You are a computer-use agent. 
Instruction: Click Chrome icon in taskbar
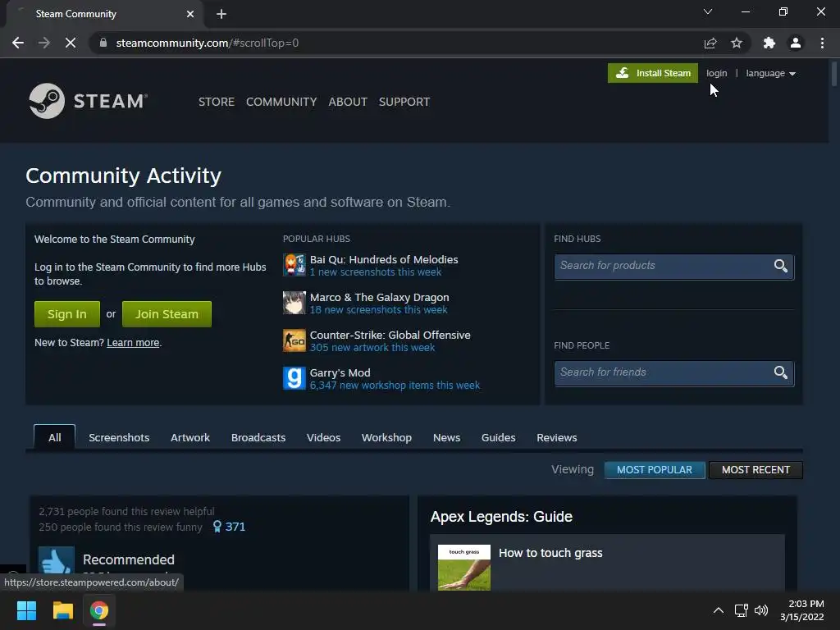(99, 610)
